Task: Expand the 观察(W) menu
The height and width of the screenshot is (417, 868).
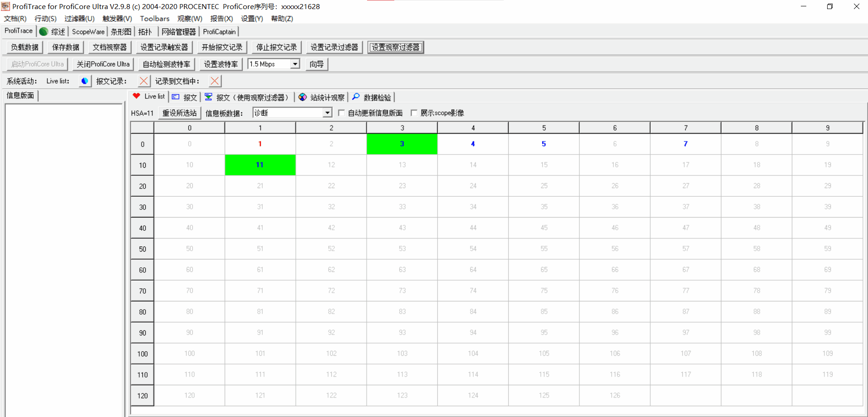Action: (x=190, y=19)
